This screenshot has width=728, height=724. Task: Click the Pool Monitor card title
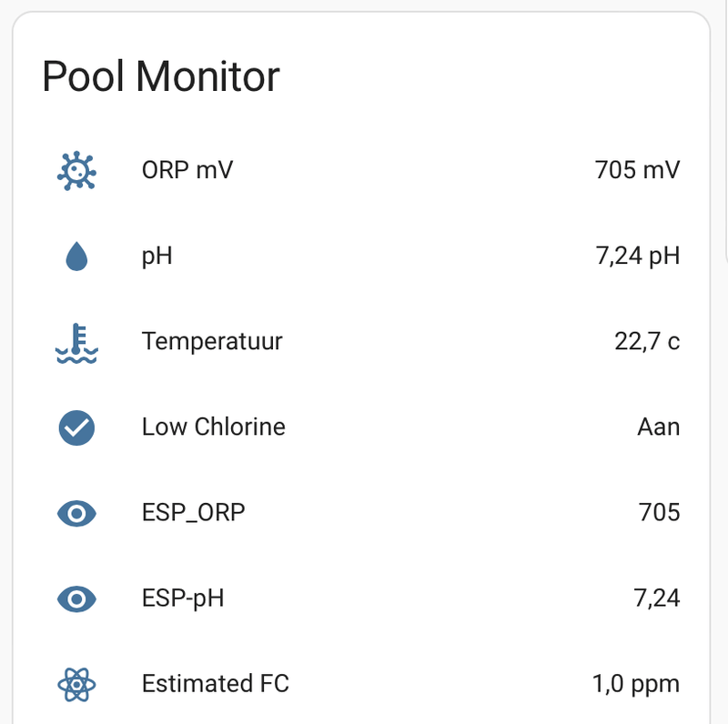click(161, 76)
